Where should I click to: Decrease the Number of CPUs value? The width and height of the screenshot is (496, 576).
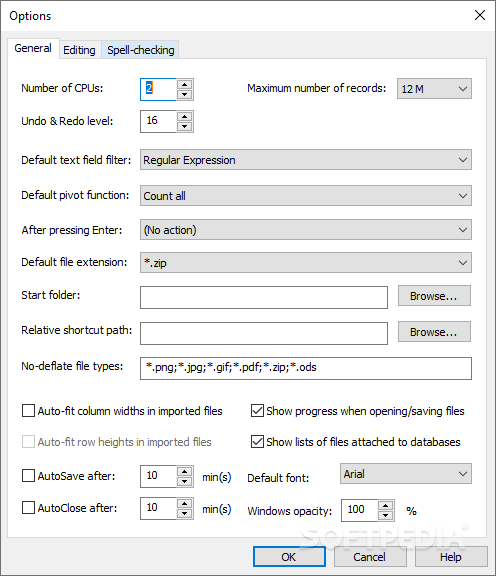184,94
